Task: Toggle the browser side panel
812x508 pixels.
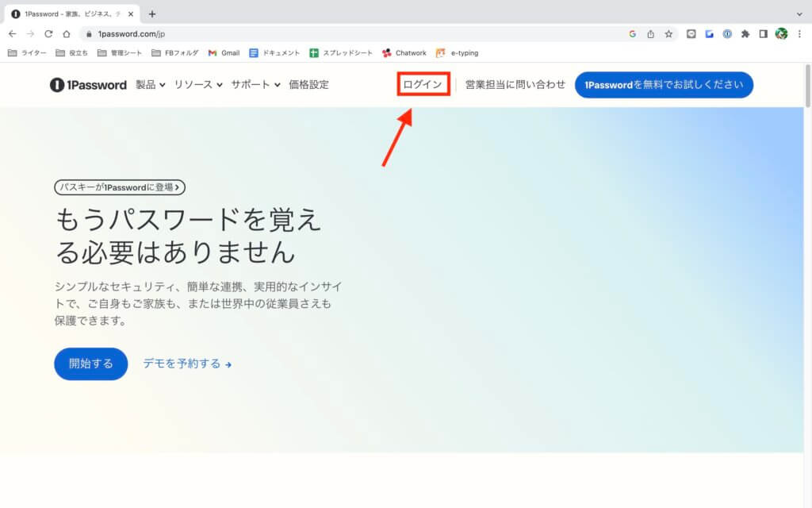Action: 763,33
